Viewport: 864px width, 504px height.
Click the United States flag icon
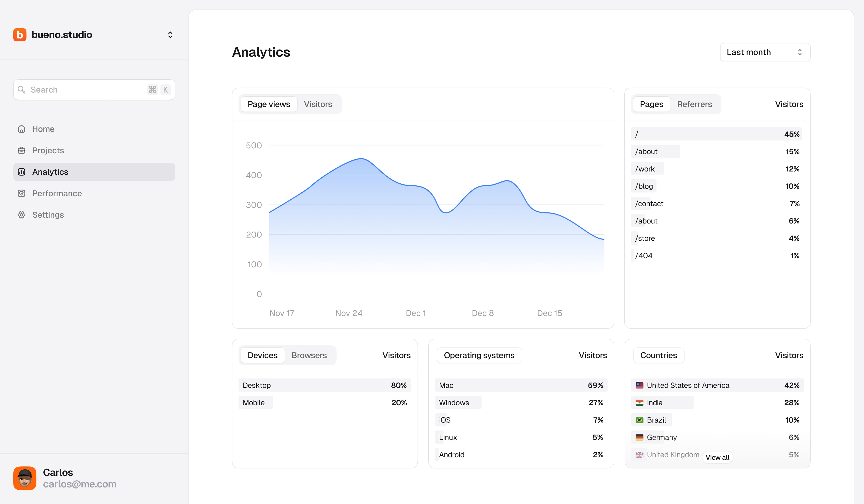[640, 385]
